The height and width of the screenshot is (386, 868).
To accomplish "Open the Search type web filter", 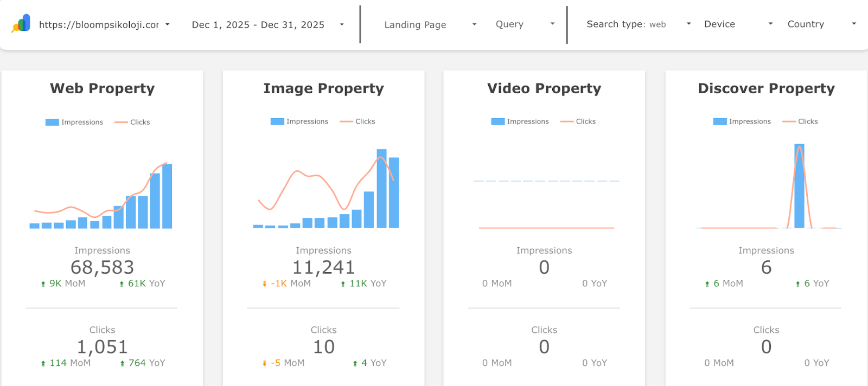I will coord(638,24).
